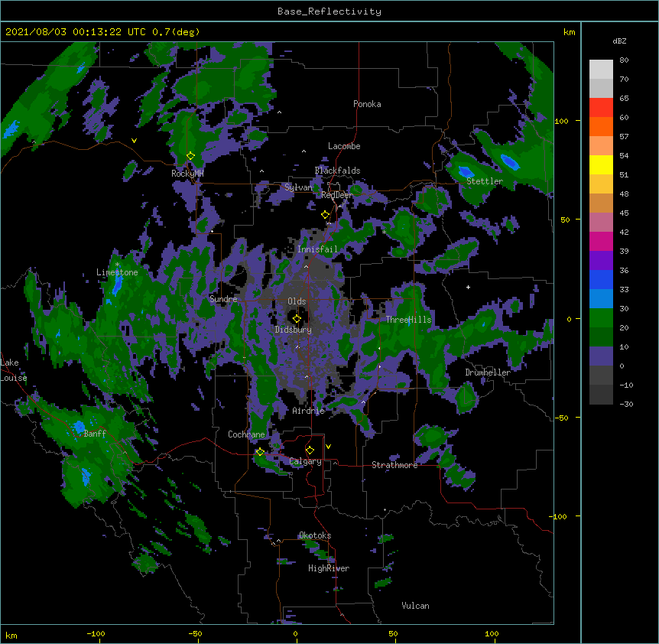Click the magenta swatch for 39-42 dBZ

tap(601, 241)
